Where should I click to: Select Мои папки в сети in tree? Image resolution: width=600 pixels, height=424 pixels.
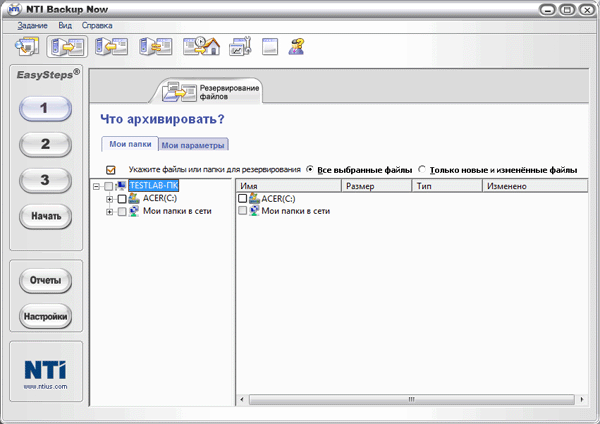177,211
